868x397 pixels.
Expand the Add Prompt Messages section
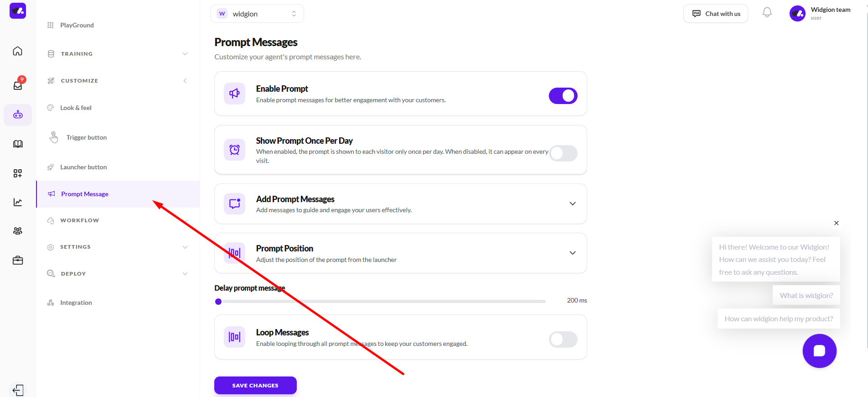click(573, 204)
